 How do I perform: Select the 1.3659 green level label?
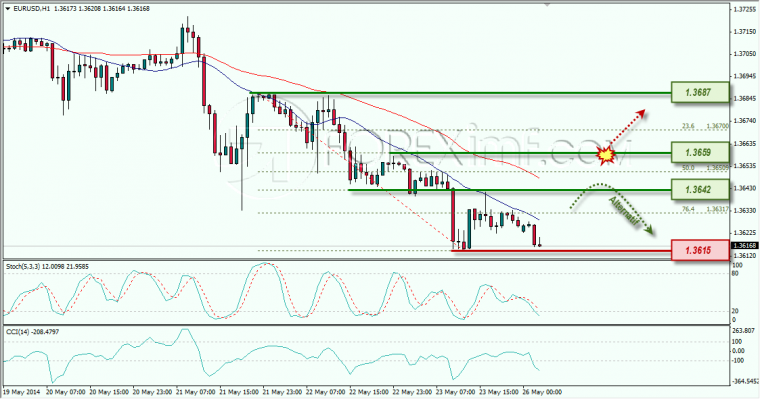click(700, 153)
